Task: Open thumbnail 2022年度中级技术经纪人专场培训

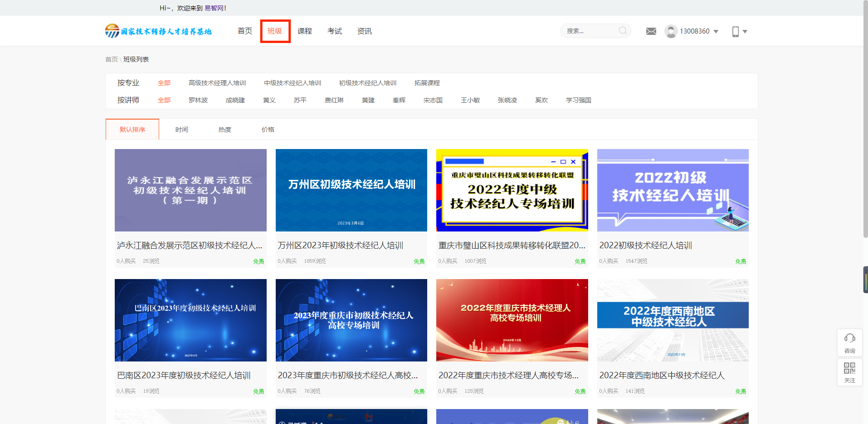Action: click(x=512, y=190)
